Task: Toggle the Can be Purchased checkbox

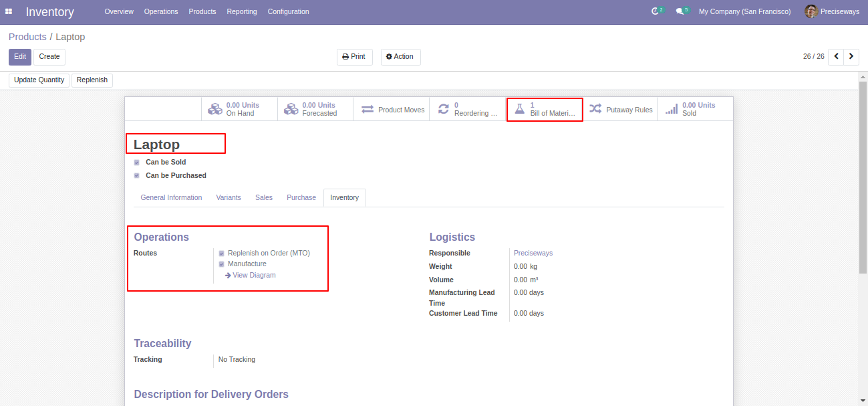Action: [x=137, y=175]
